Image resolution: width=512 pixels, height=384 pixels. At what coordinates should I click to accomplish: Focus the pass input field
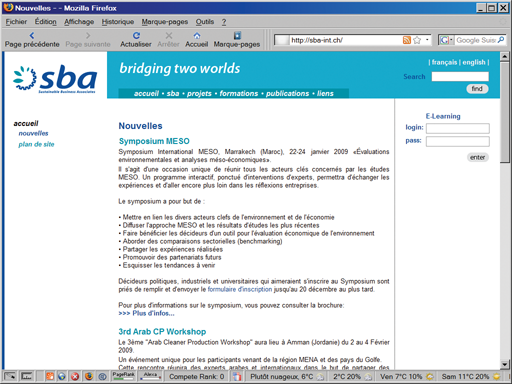click(x=458, y=142)
